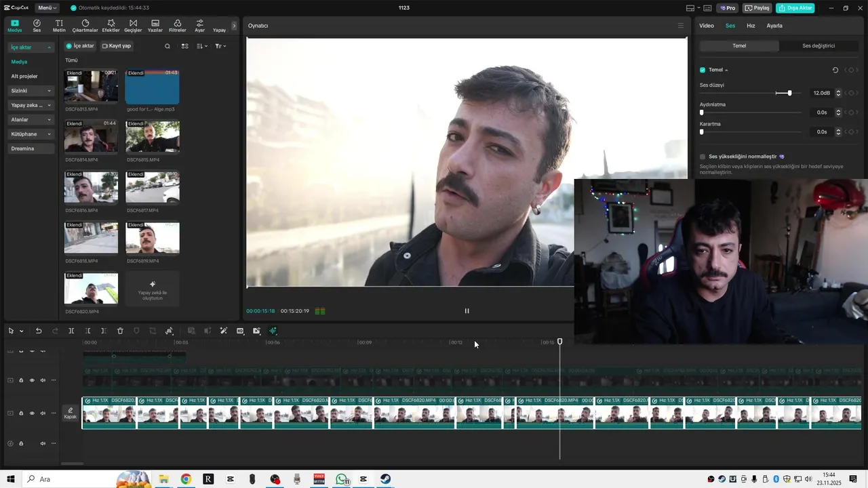Open the Çıkartmalar stickers panel
868x488 pixels.
[x=85, y=26]
